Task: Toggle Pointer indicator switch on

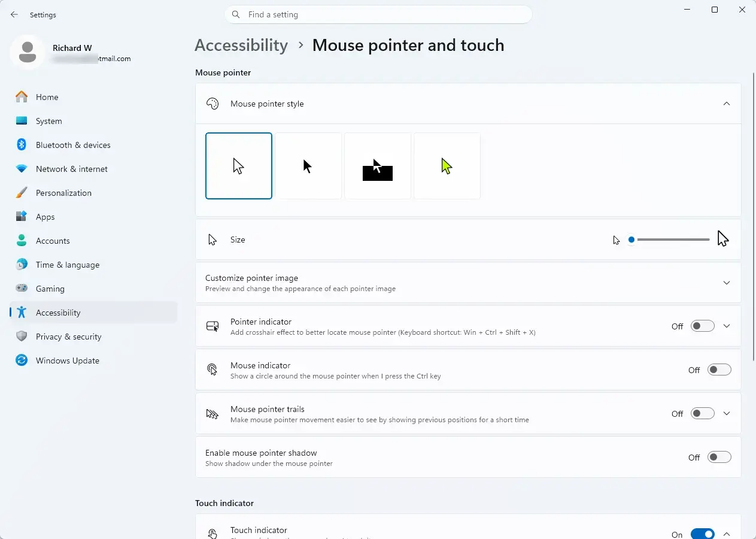Action: 702,326
